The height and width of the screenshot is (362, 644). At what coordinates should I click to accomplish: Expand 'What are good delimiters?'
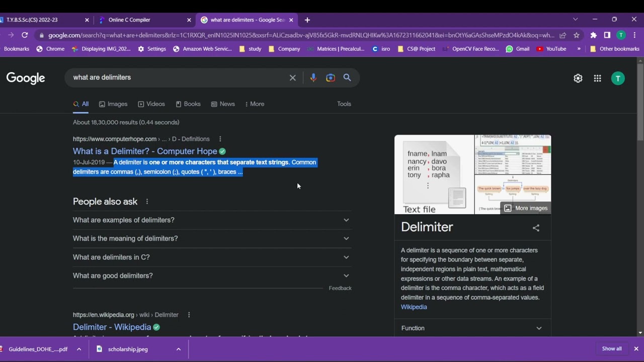click(212, 276)
